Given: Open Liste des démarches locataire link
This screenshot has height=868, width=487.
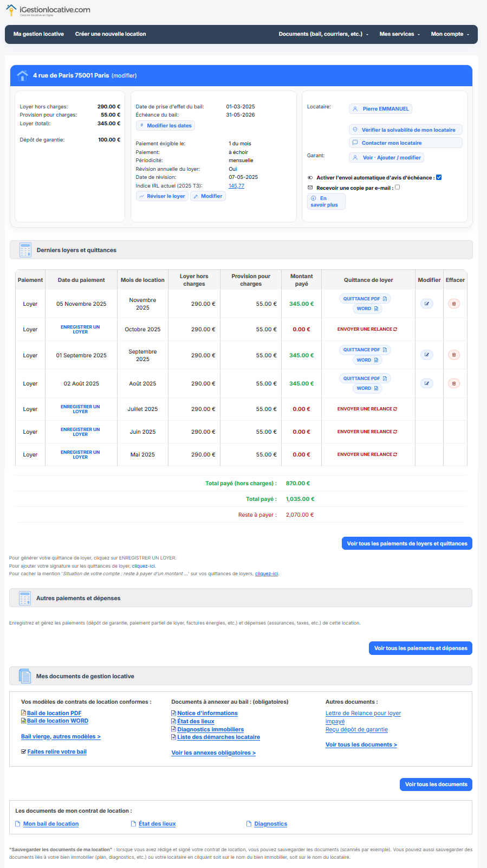Looking at the screenshot, I should [218, 737].
